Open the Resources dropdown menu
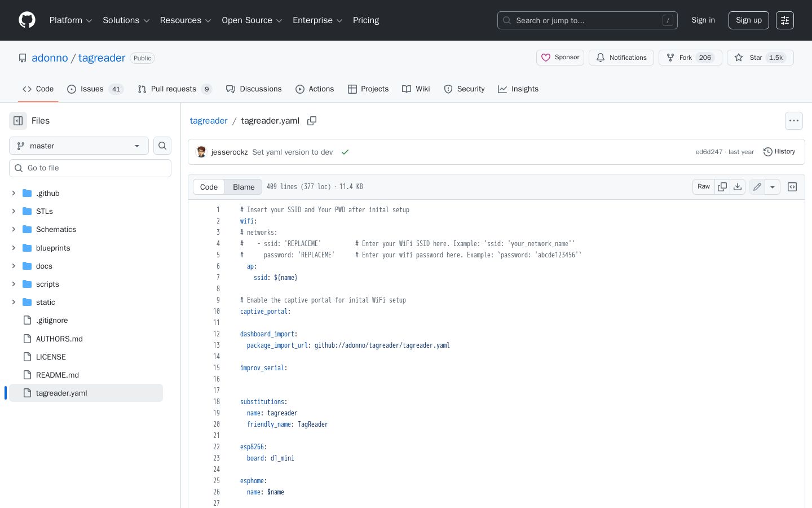 coord(186,20)
